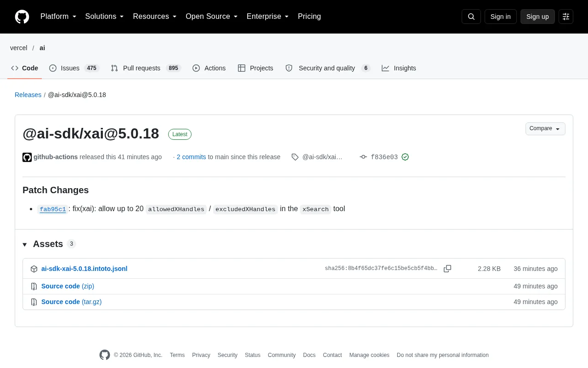Open the Issues tab
588x368 pixels.
click(74, 68)
